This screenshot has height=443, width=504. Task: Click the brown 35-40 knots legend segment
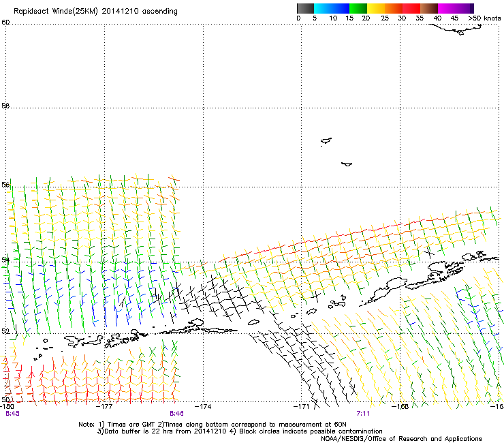429,8
